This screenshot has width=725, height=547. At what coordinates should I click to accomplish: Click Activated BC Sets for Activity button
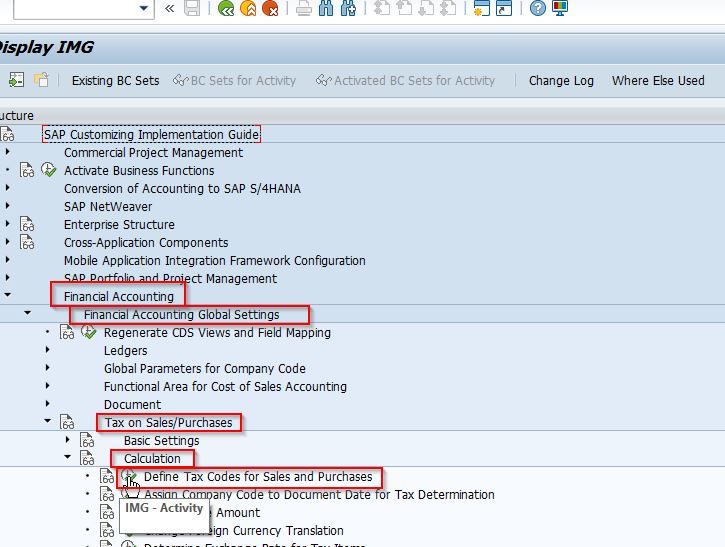[406, 80]
